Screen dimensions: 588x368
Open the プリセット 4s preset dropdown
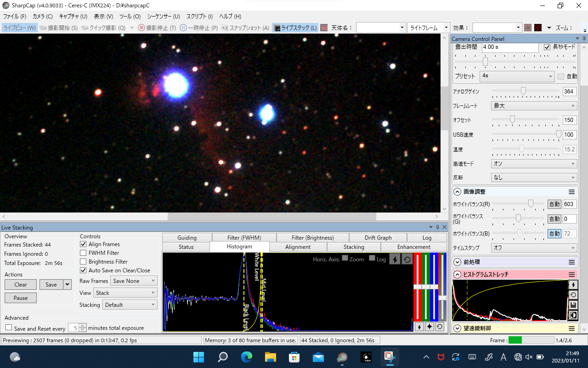point(517,76)
